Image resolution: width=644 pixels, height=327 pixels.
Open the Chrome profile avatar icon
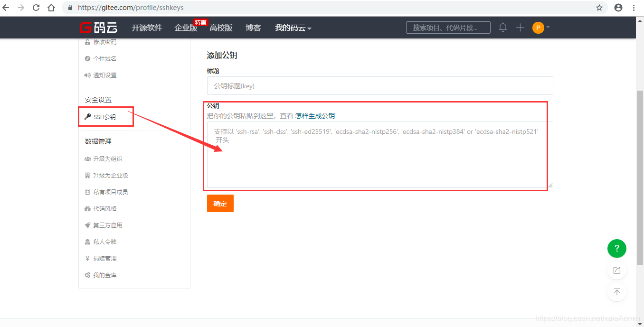(618, 8)
